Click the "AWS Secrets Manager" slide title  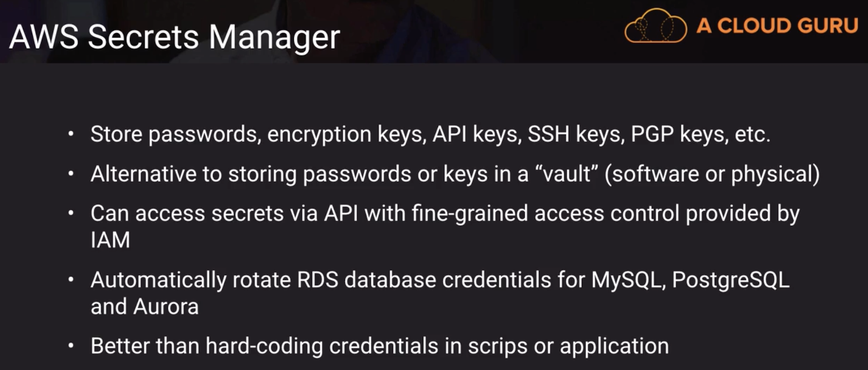[x=174, y=37]
